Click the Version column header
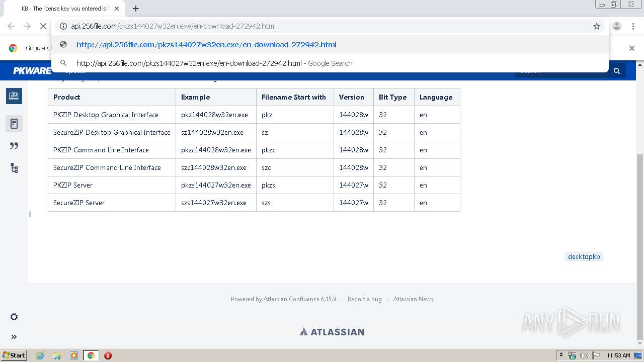 click(x=354, y=97)
